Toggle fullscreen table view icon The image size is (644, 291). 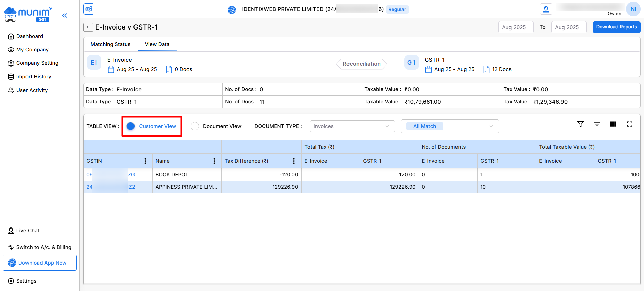click(630, 124)
